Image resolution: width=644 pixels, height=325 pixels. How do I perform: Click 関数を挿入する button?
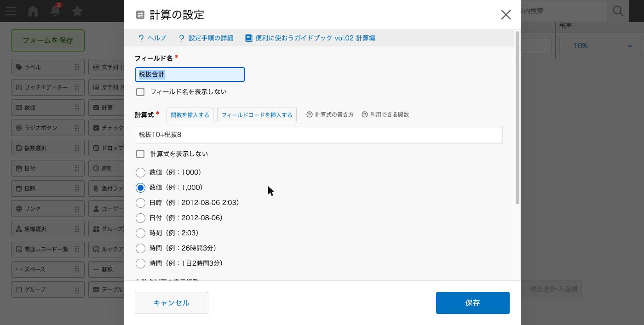coord(190,115)
